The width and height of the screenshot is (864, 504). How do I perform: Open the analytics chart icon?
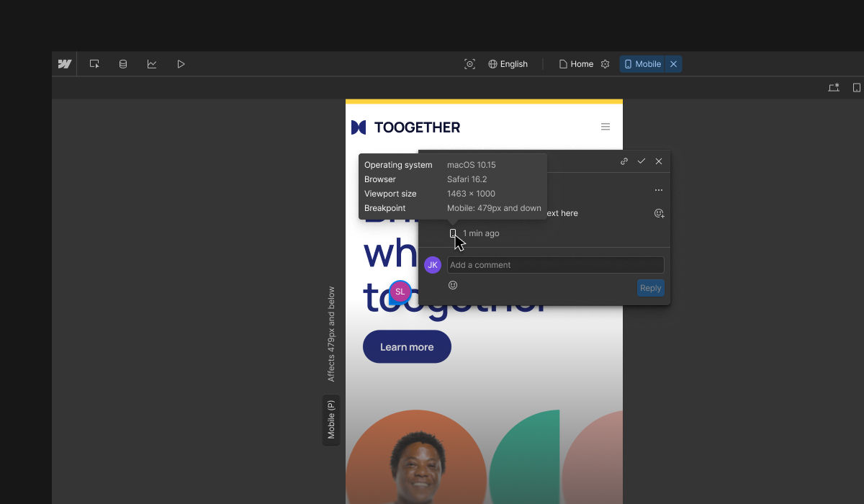click(x=152, y=63)
